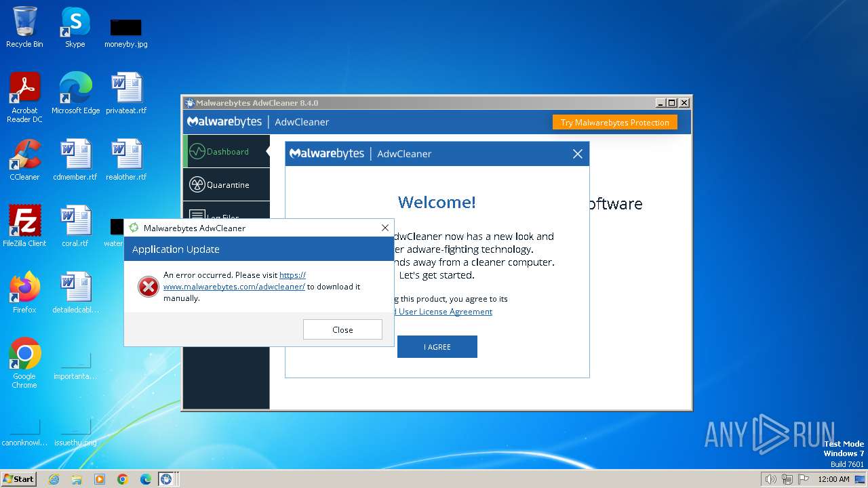The width and height of the screenshot is (868, 488).
Task: Select the moneyby.jpg file on the desktop
Action: pyautogui.click(x=126, y=33)
